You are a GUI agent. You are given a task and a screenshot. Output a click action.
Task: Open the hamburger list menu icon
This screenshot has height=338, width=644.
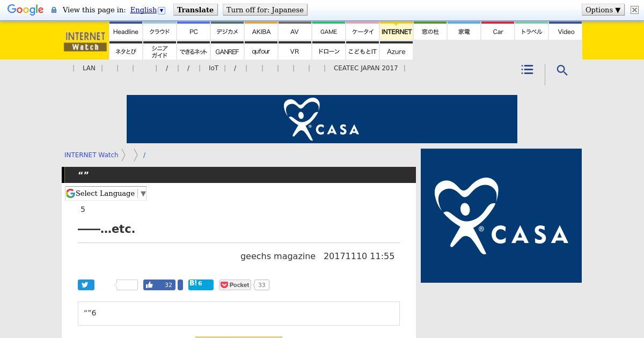(527, 70)
